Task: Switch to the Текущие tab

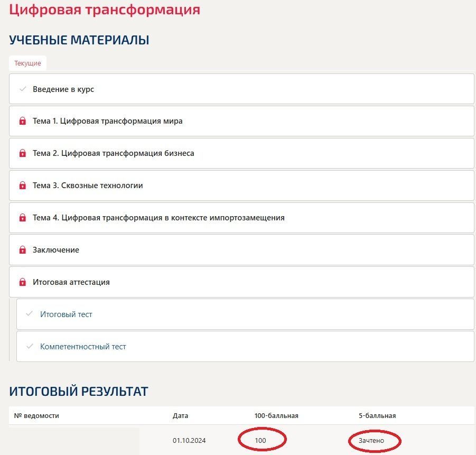Action: [27, 63]
